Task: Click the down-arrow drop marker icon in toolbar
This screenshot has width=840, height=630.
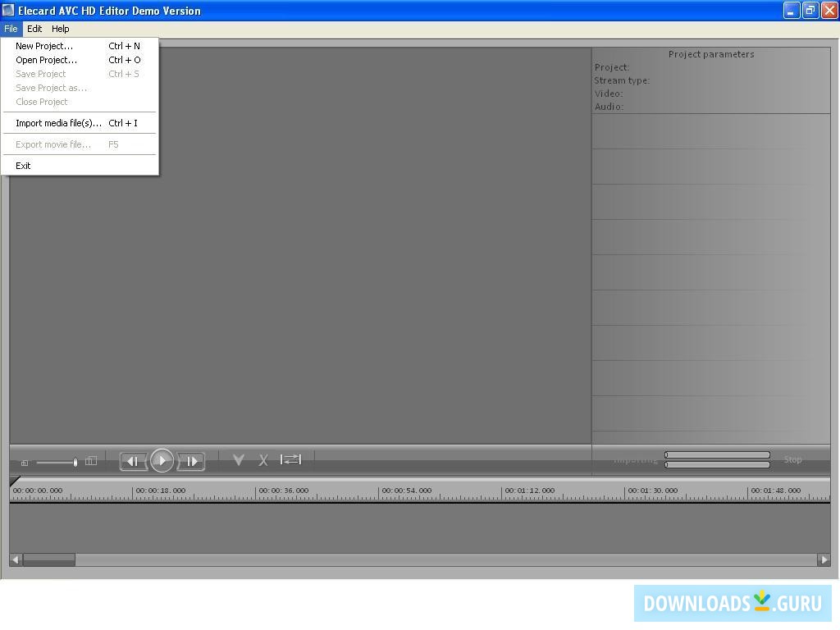Action: pyautogui.click(x=238, y=459)
